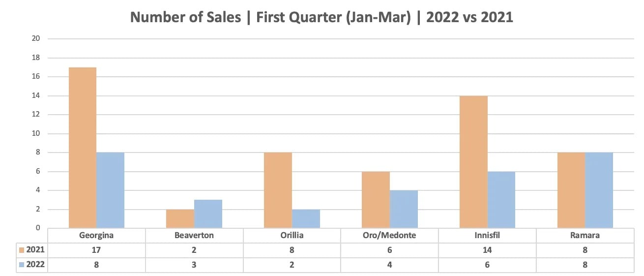Click Orillia's blue 2022 bar
The height and width of the screenshot is (276, 644).
306,218
